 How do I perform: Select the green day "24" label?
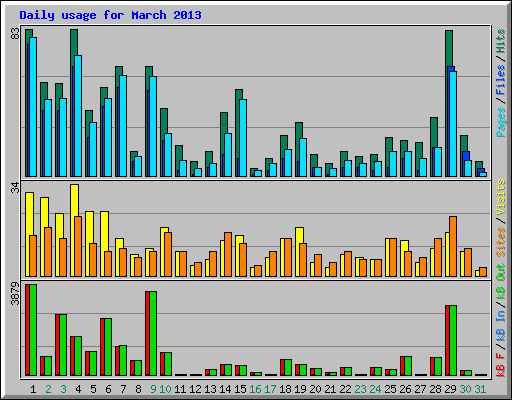point(375,389)
